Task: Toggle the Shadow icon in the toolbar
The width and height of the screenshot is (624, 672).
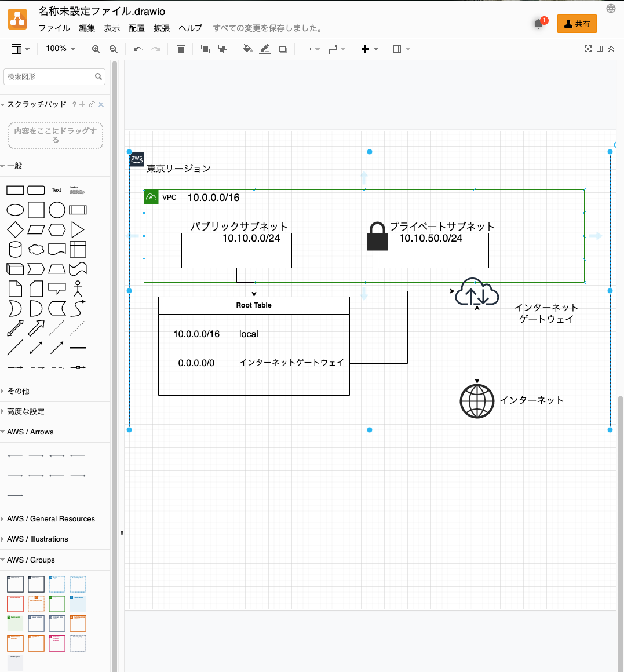Action: (282, 49)
